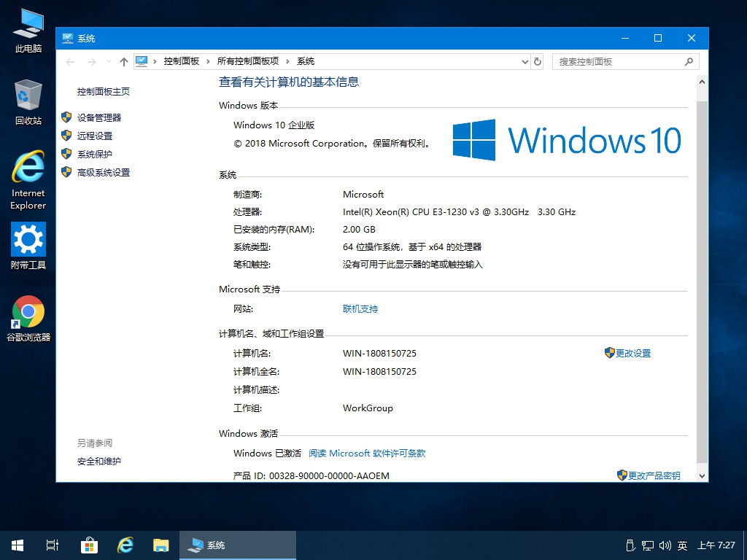Open Internet Explorer taskbar icon

coord(125,545)
